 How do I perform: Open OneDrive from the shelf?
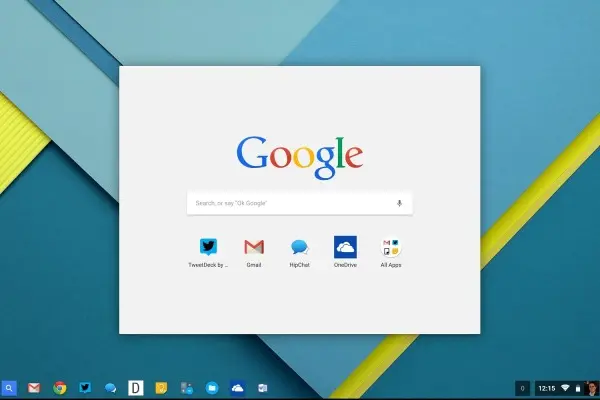point(237,388)
